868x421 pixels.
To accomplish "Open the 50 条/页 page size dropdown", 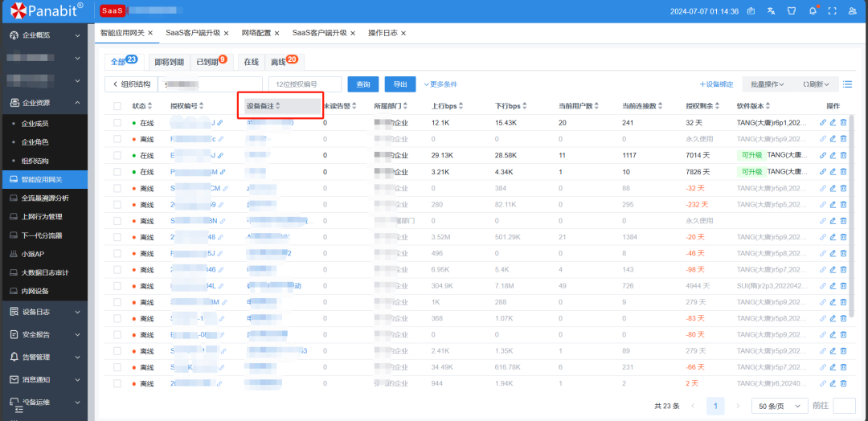I will (x=780, y=406).
